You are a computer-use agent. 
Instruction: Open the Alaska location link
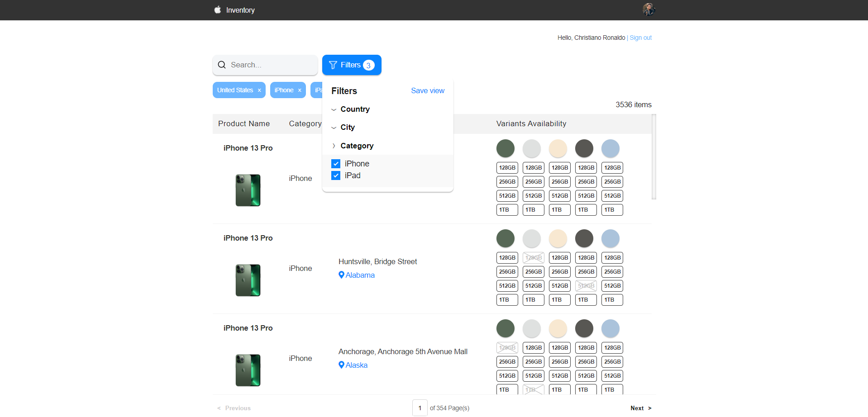pos(357,365)
